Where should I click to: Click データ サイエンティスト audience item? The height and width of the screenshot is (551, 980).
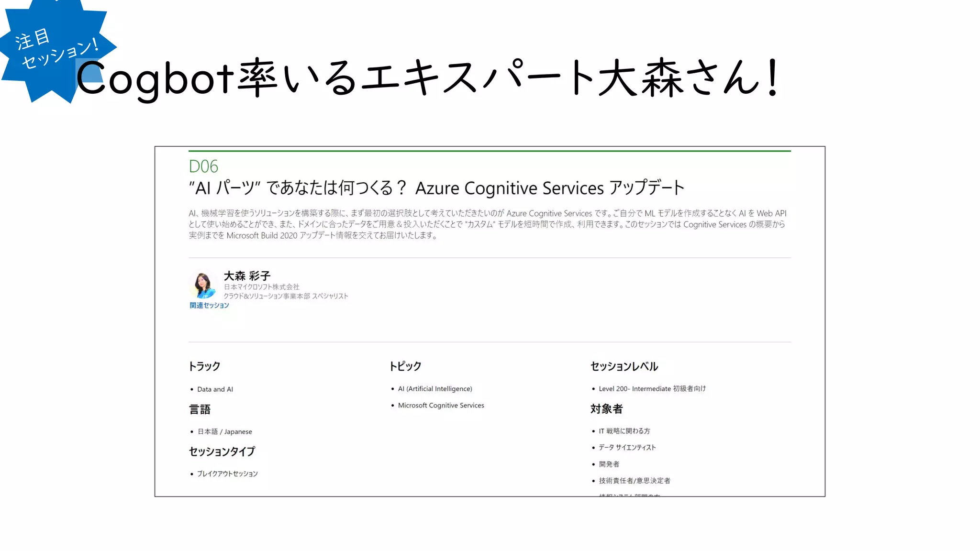pyautogui.click(x=627, y=447)
